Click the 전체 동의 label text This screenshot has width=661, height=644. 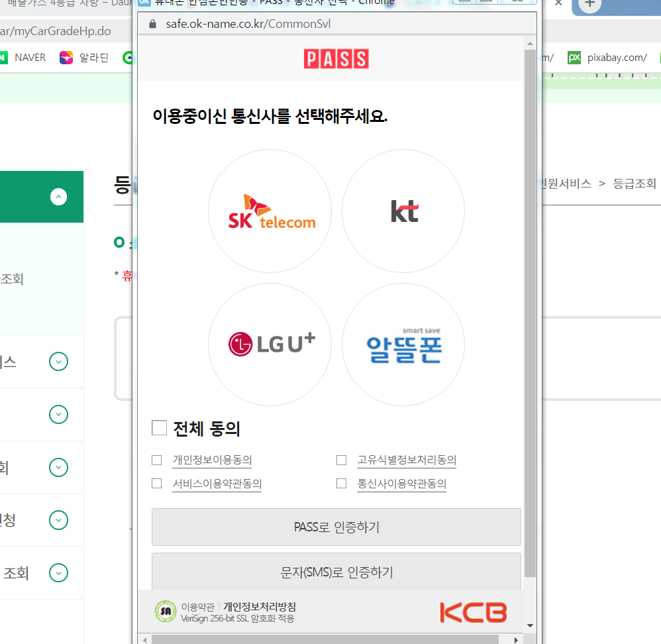point(207,429)
